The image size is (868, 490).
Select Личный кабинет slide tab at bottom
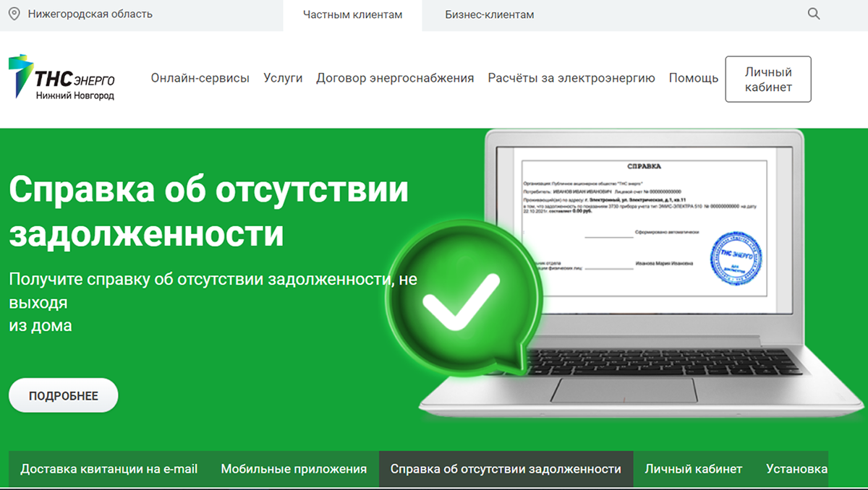click(694, 469)
